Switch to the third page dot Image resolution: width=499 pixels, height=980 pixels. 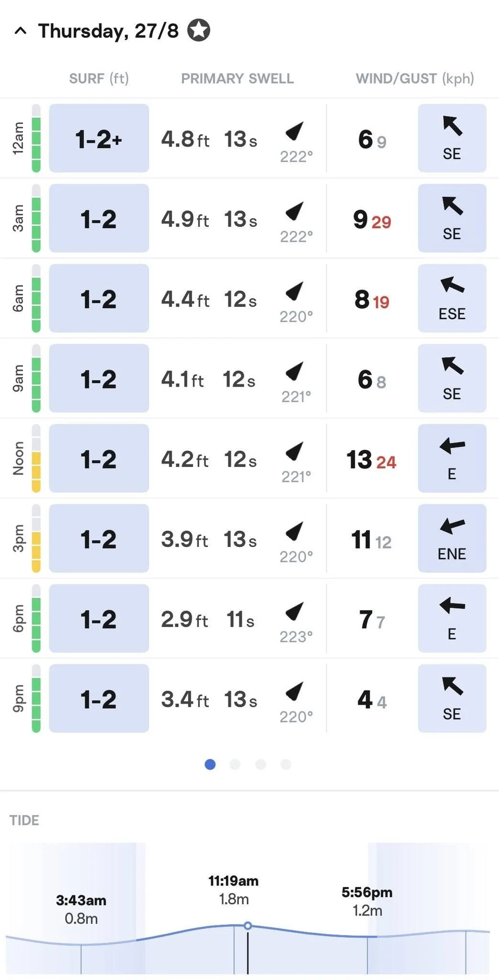click(261, 764)
